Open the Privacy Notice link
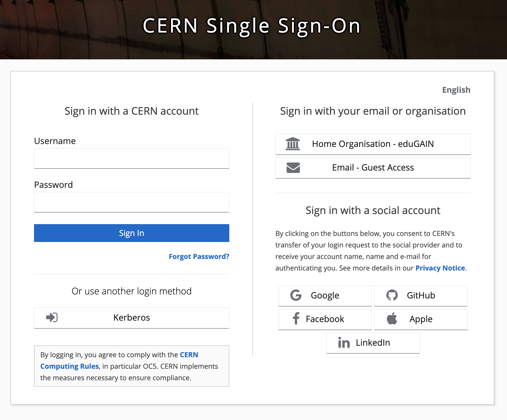The image size is (507, 420). click(440, 268)
